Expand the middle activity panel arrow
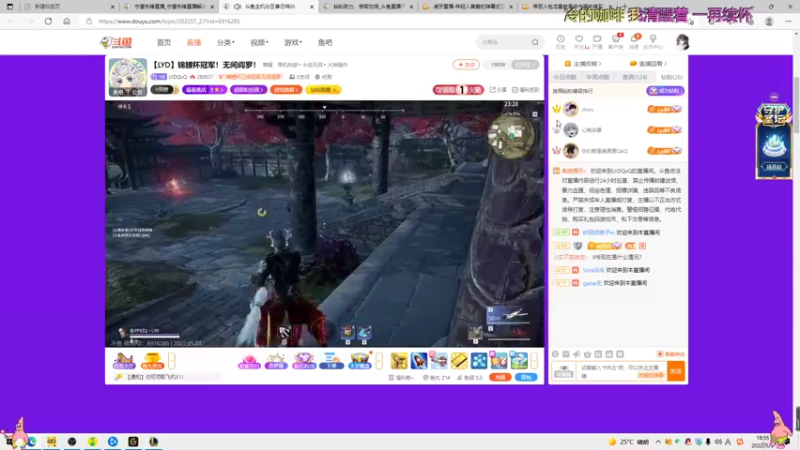Screen dimensions: 800x450 click(x=379, y=361)
